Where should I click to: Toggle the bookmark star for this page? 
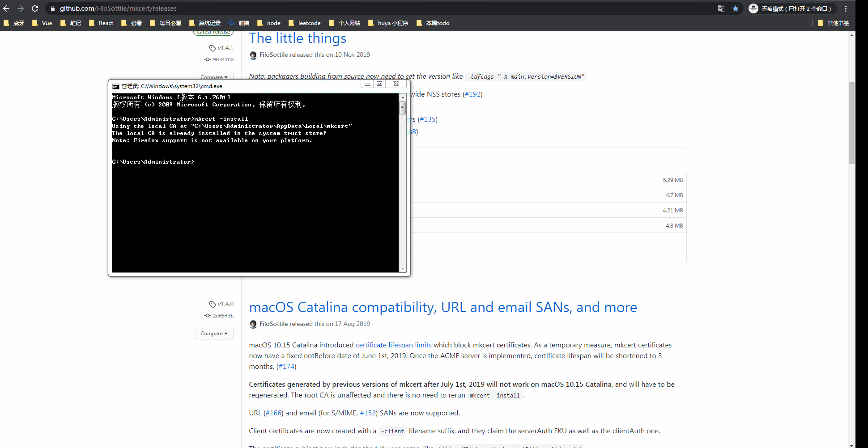[736, 8]
